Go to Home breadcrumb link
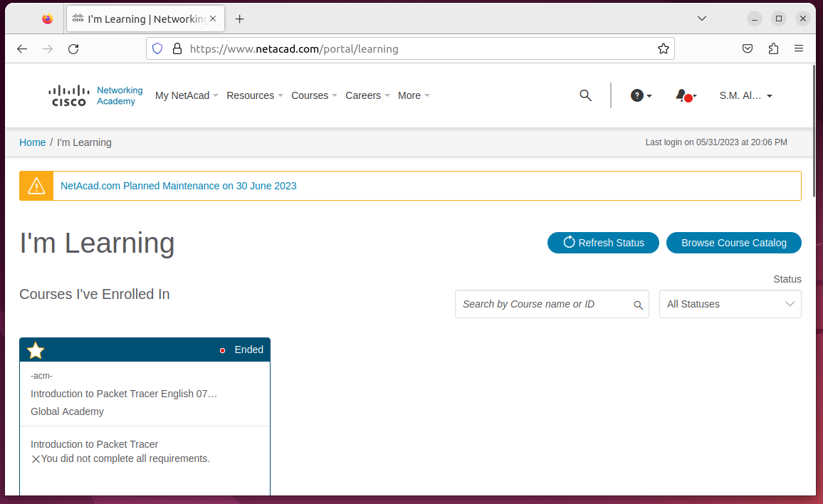This screenshot has width=823, height=504. click(33, 142)
